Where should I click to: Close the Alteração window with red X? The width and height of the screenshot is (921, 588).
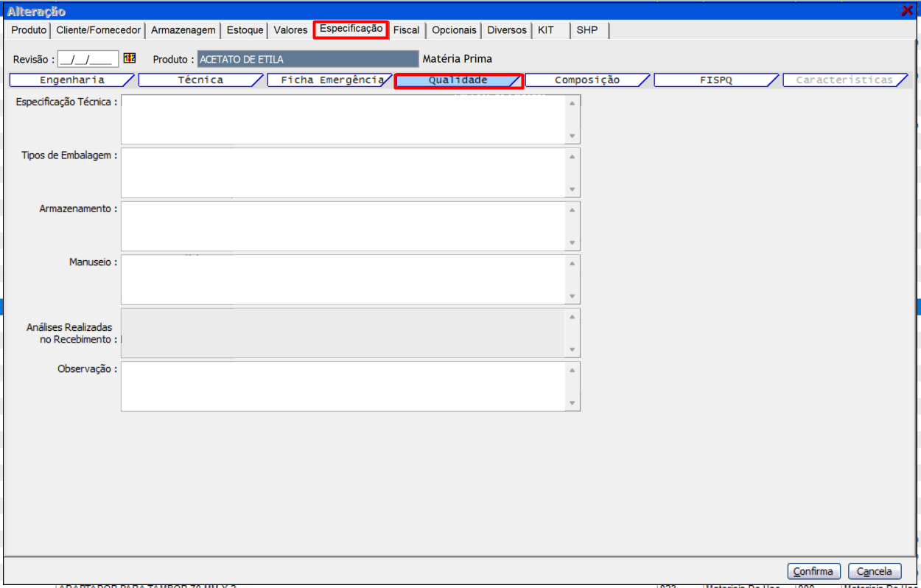[x=907, y=11]
